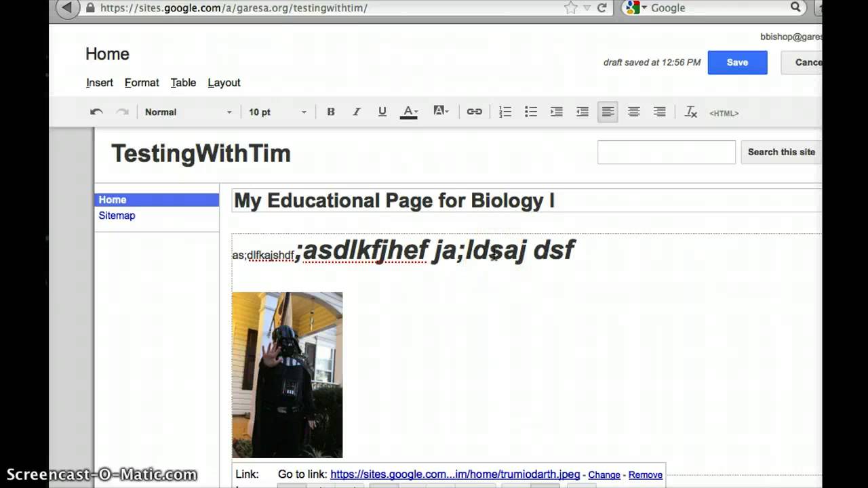The image size is (868, 488).
Task: Open the address bar history dropdown arrow
Action: pyautogui.click(x=586, y=8)
